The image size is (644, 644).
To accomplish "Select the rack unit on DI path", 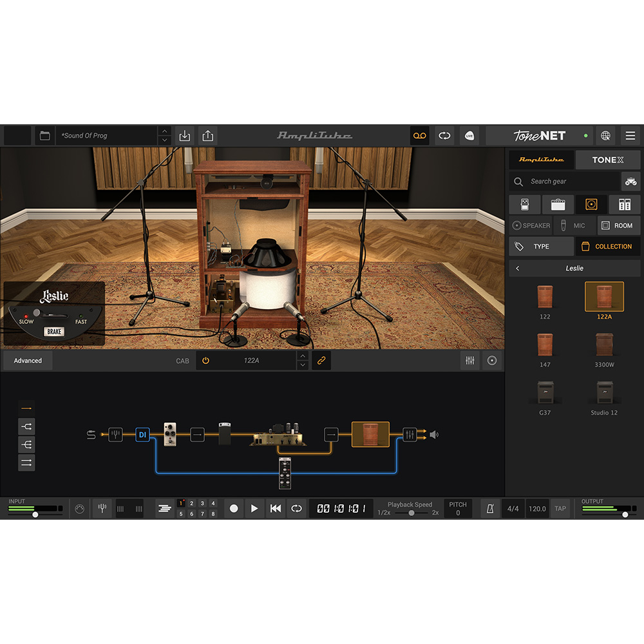I will (x=285, y=473).
